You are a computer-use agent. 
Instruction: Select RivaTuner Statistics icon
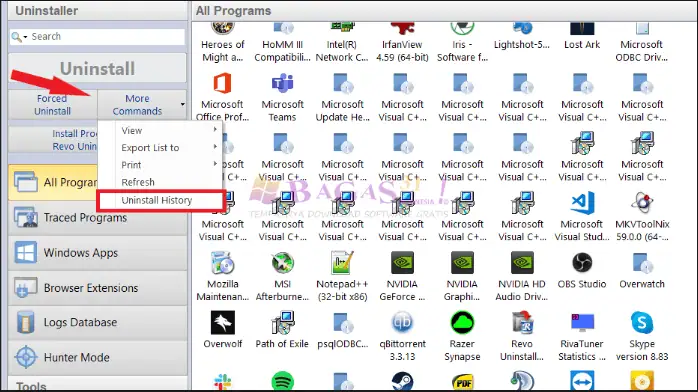coord(582,323)
